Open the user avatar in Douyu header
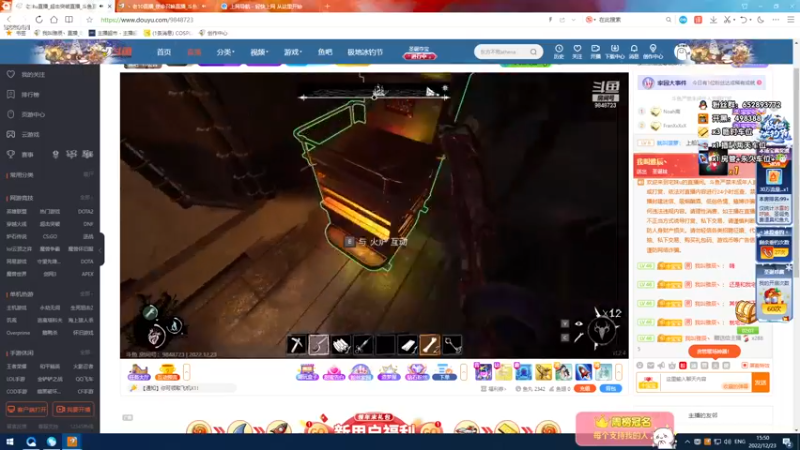 (x=682, y=52)
